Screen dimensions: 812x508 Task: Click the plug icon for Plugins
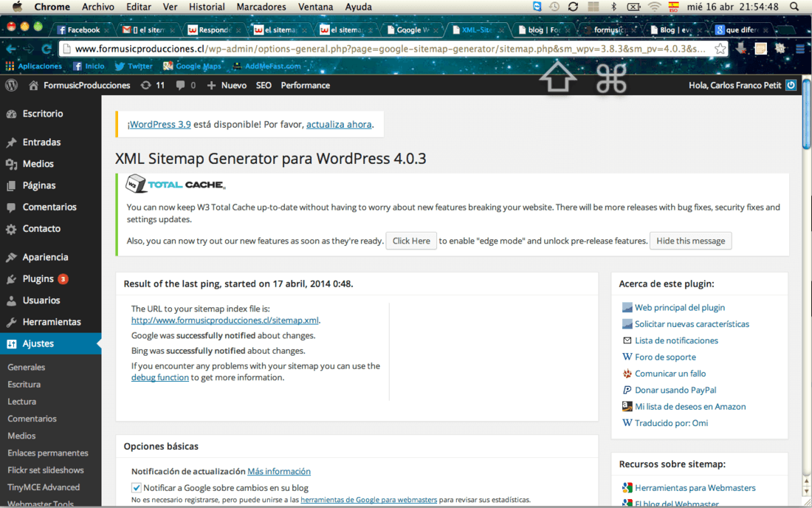[11, 279]
